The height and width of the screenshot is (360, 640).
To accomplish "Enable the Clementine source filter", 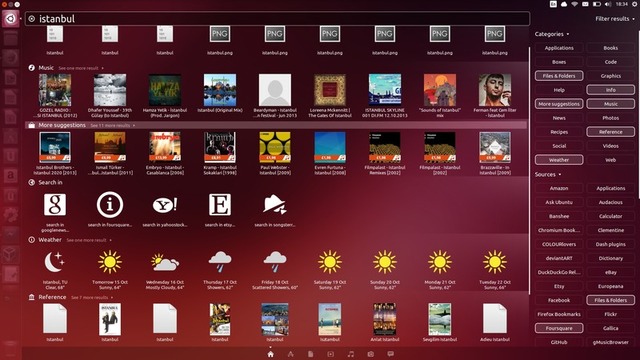I will (x=611, y=230).
